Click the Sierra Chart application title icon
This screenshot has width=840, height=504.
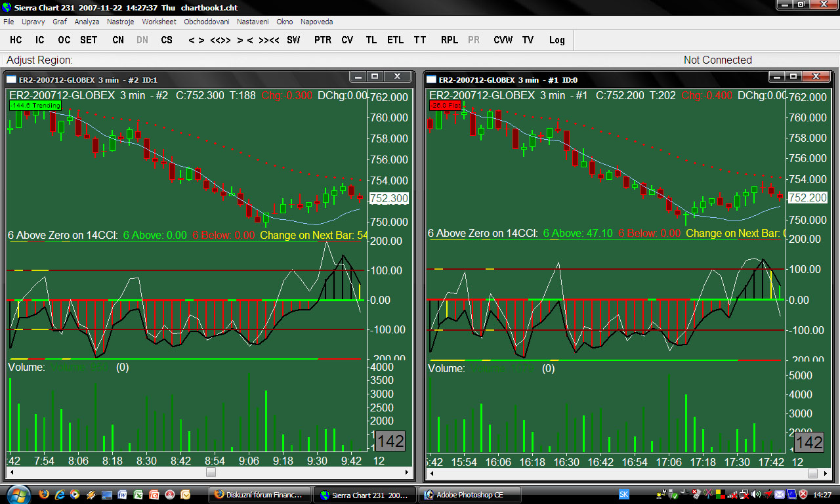tap(7, 7)
